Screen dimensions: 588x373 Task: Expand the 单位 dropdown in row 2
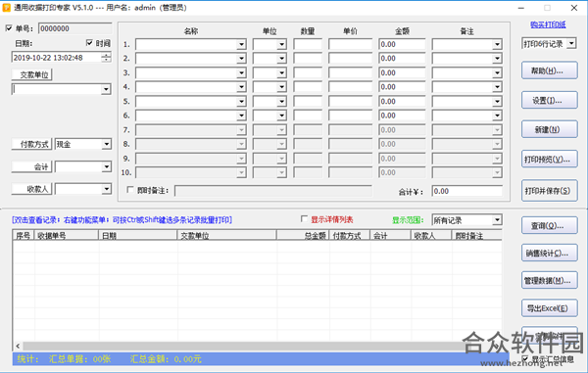click(x=281, y=59)
